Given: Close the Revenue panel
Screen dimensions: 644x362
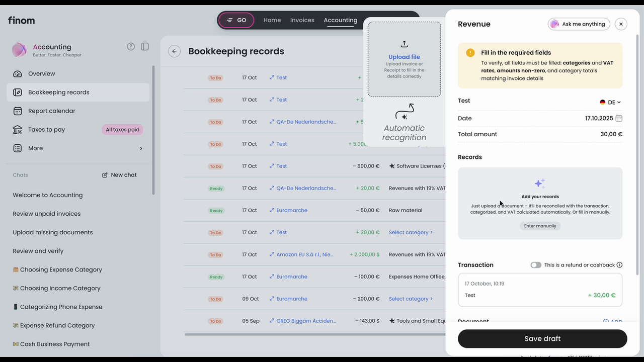Looking at the screenshot, I should pyautogui.click(x=621, y=24).
